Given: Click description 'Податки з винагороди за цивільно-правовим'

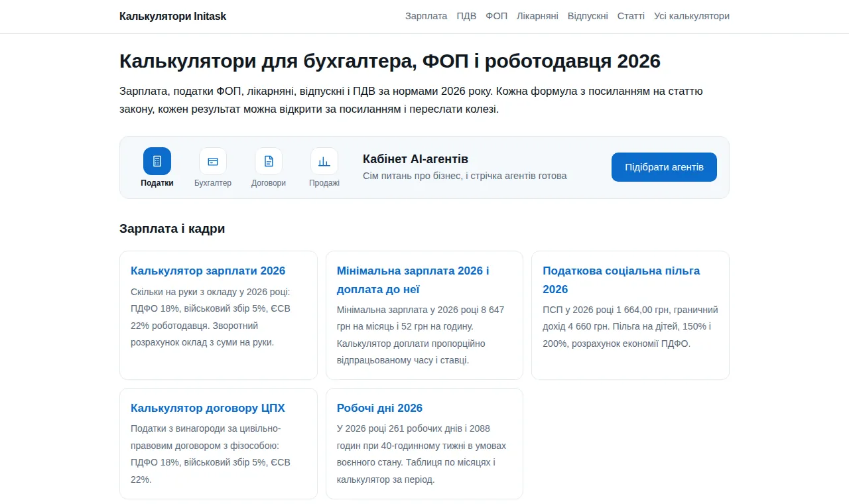Looking at the screenshot, I should (x=210, y=454).
